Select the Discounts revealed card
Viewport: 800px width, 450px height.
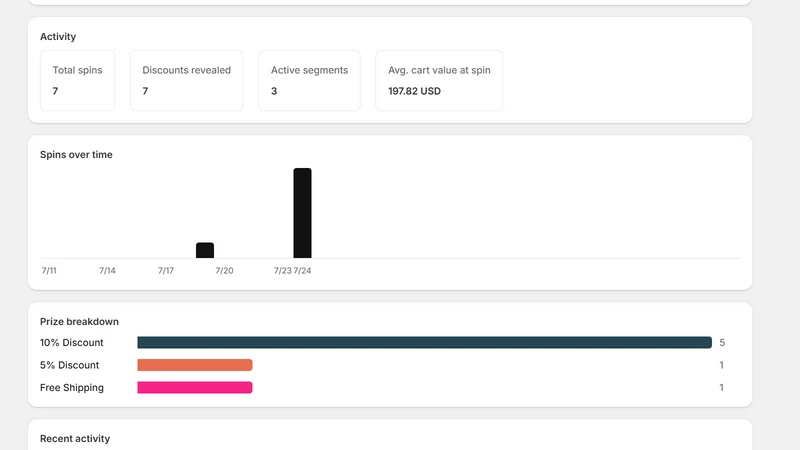coord(187,81)
